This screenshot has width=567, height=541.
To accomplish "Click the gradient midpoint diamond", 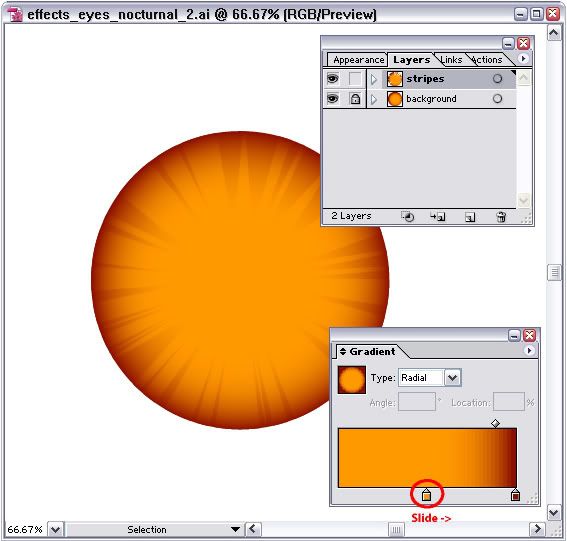I will [x=495, y=423].
